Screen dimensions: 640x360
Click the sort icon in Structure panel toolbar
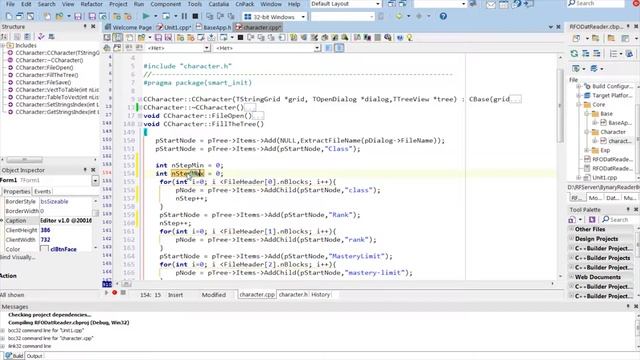(x=4, y=37)
